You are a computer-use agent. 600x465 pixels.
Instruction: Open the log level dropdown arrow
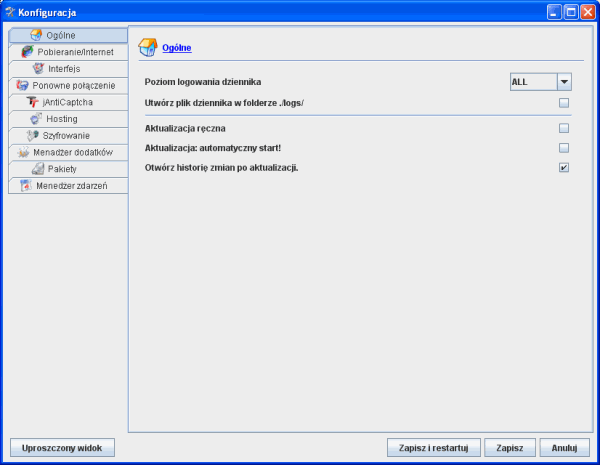(564, 82)
